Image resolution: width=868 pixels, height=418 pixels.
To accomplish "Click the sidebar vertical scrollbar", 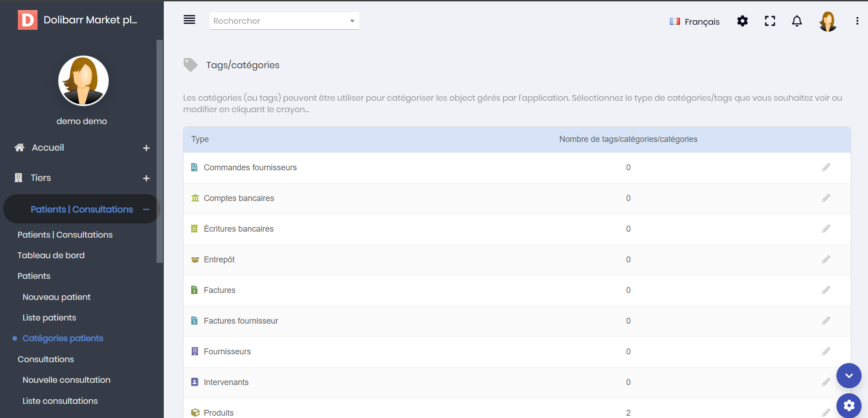I will pyautogui.click(x=159, y=151).
